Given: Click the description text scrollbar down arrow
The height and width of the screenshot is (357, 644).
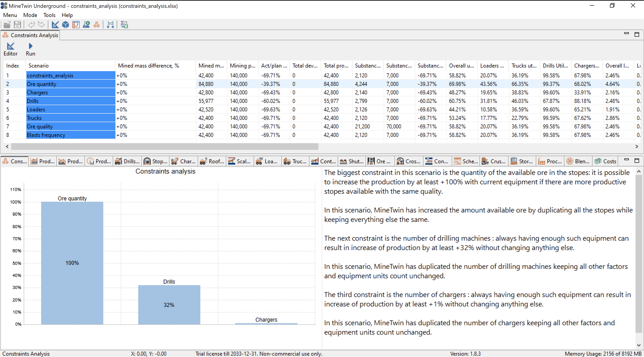Looking at the screenshot, I should [639, 345].
